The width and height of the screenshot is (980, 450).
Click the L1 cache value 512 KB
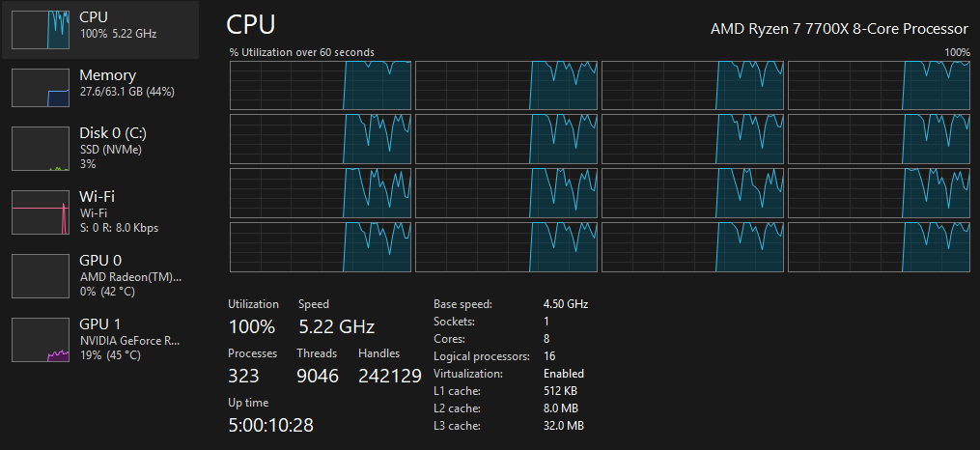pyautogui.click(x=561, y=391)
